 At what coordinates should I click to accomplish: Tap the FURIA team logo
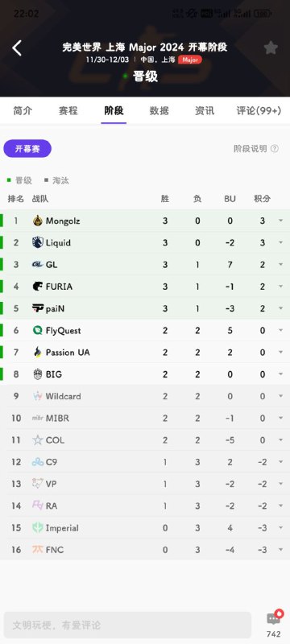click(x=38, y=287)
